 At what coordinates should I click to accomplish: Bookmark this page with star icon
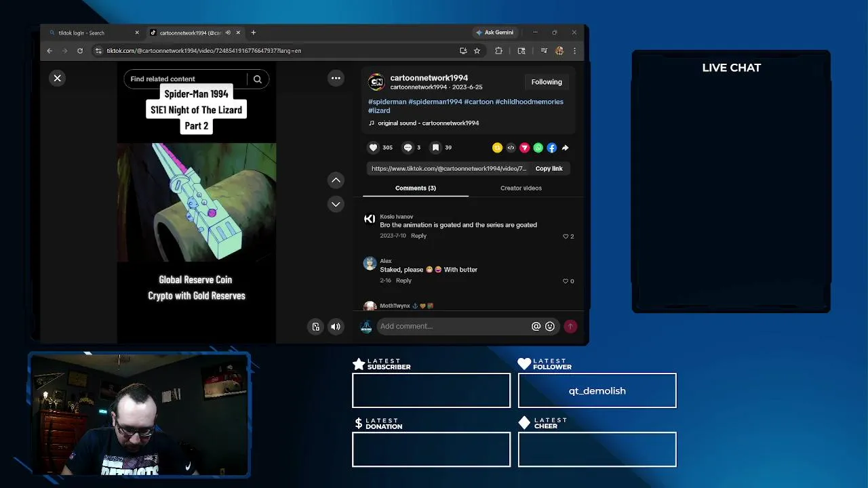(x=477, y=51)
